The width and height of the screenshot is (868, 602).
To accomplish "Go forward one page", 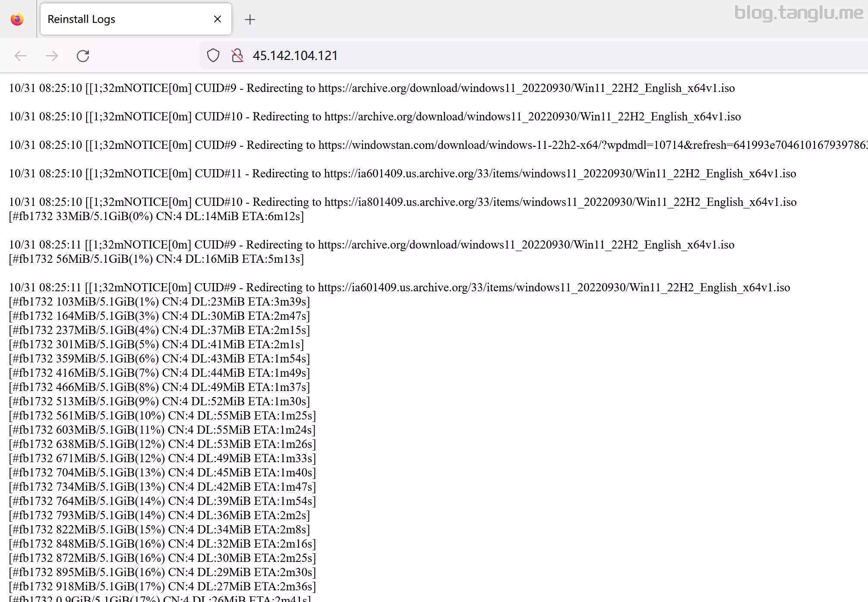I will pos(52,56).
